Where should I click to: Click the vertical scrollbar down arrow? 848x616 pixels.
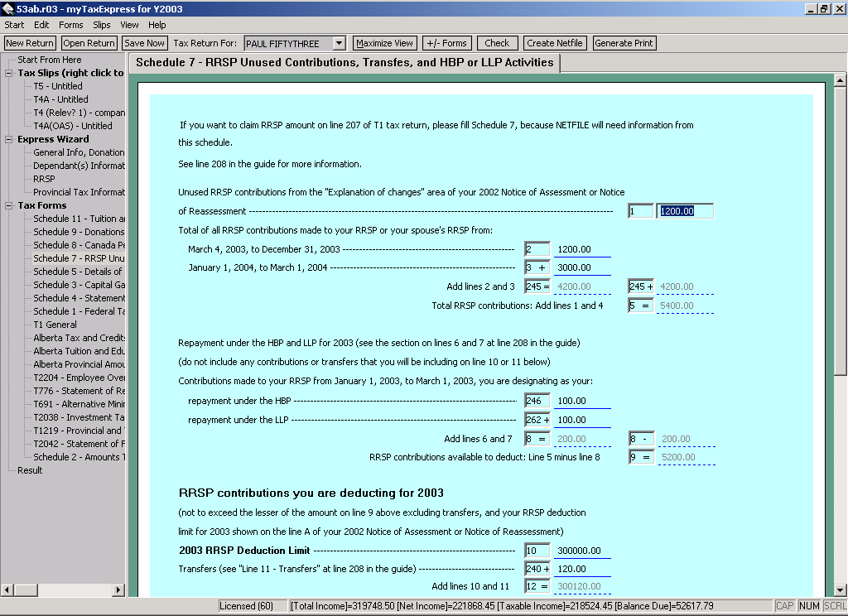coord(840,589)
